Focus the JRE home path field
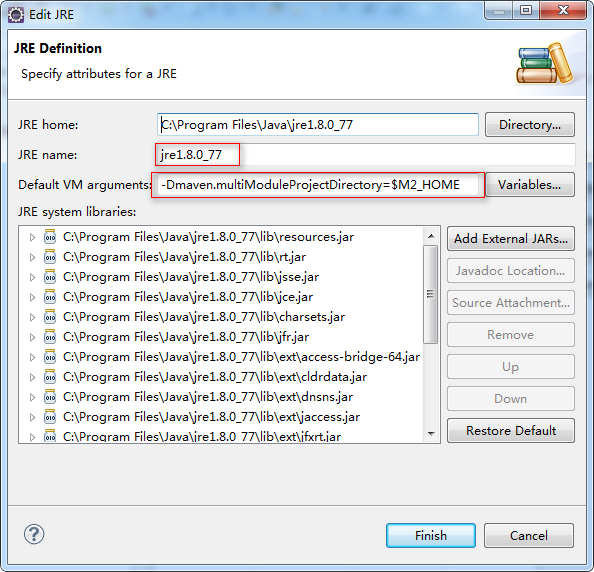 (318, 125)
